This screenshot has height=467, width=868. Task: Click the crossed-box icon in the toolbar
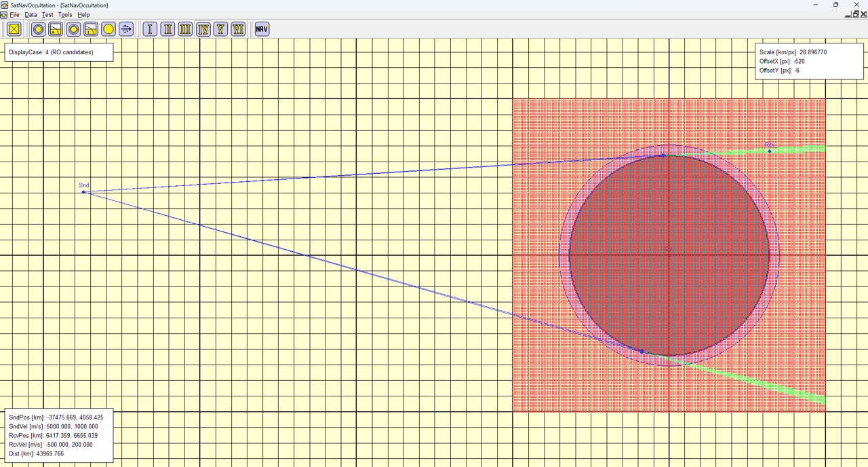(x=14, y=29)
